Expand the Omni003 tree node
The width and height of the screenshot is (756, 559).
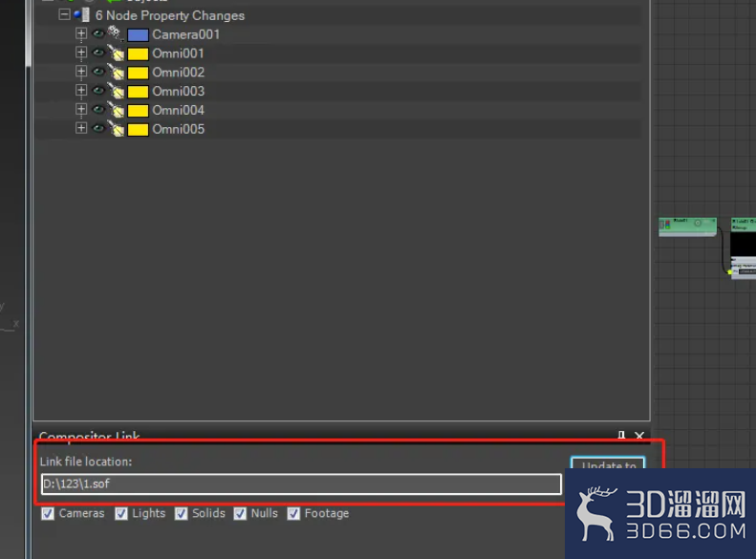point(81,90)
